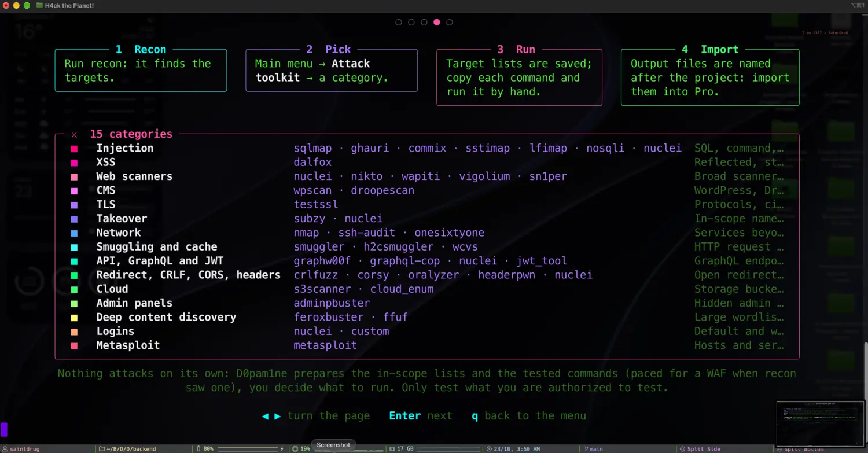868x453 pixels.
Task: Click the 'Hosts and ser…' description text
Action: pyautogui.click(x=739, y=345)
